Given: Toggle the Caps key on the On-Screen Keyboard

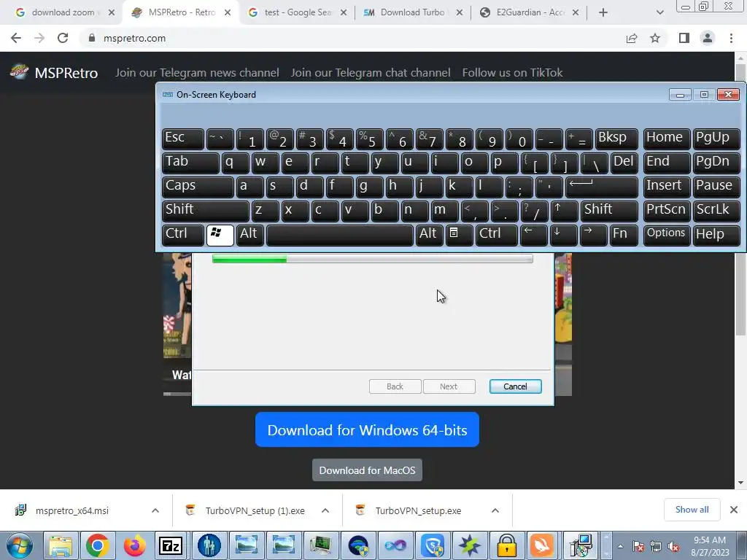Looking at the screenshot, I should click(x=197, y=186).
